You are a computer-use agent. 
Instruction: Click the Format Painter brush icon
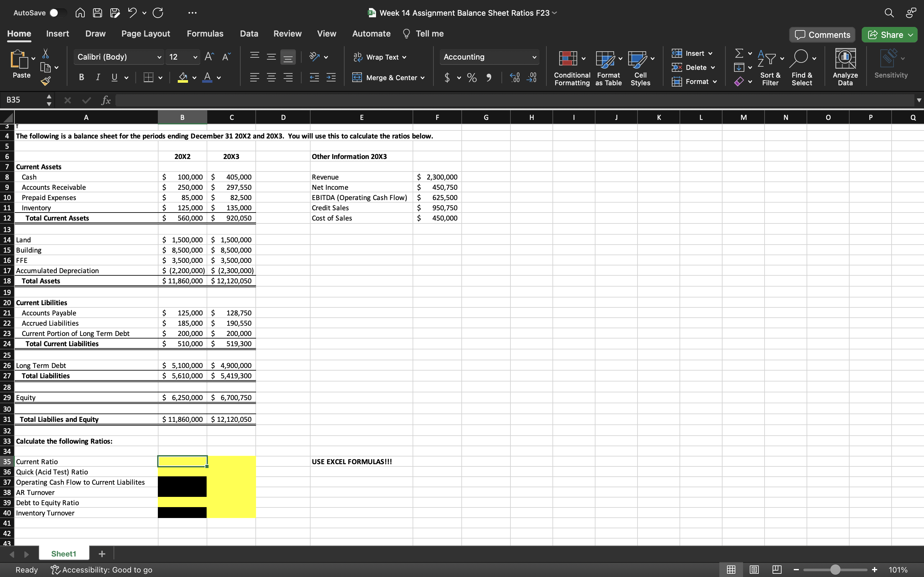(x=46, y=80)
